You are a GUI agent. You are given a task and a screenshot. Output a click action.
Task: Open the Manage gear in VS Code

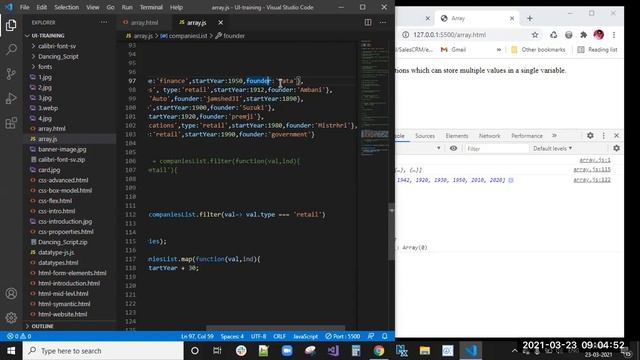coord(11,317)
